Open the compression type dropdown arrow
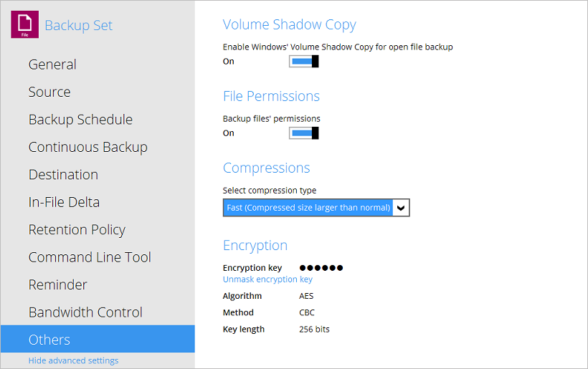Viewport: 588px width, 369px height. click(402, 208)
